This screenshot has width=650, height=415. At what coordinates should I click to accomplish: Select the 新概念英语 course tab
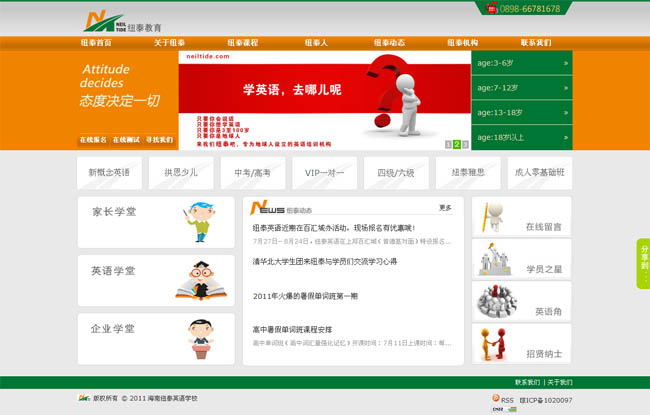[109, 172]
